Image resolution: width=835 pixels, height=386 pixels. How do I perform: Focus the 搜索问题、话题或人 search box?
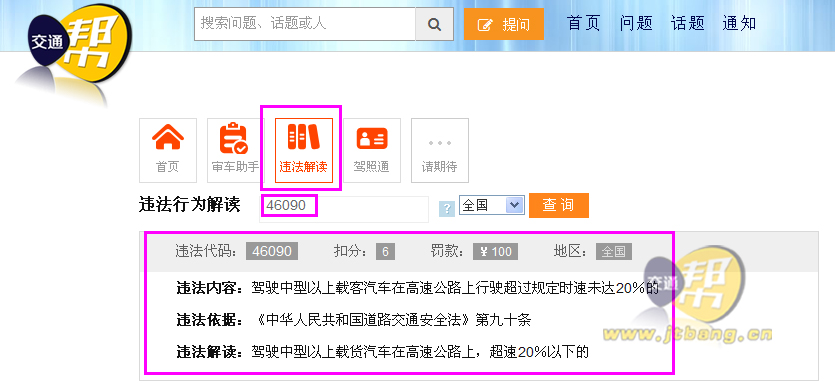click(305, 24)
